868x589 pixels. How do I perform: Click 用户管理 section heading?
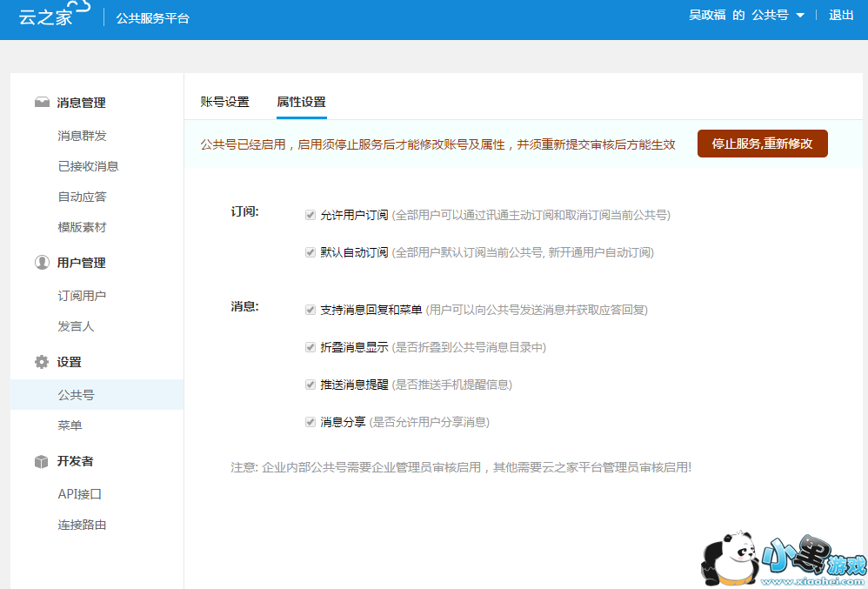tap(81, 263)
